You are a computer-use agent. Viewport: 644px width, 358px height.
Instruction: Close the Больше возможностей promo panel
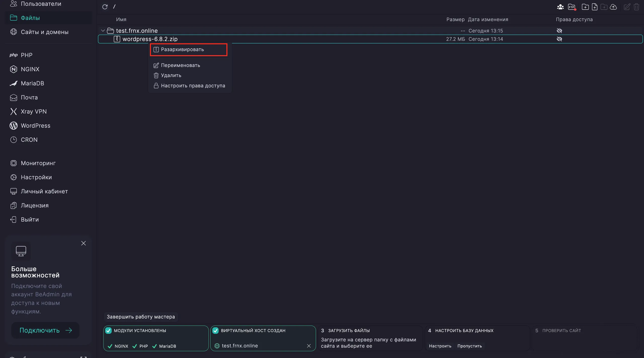pyautogui.click(x=83, y=243)
